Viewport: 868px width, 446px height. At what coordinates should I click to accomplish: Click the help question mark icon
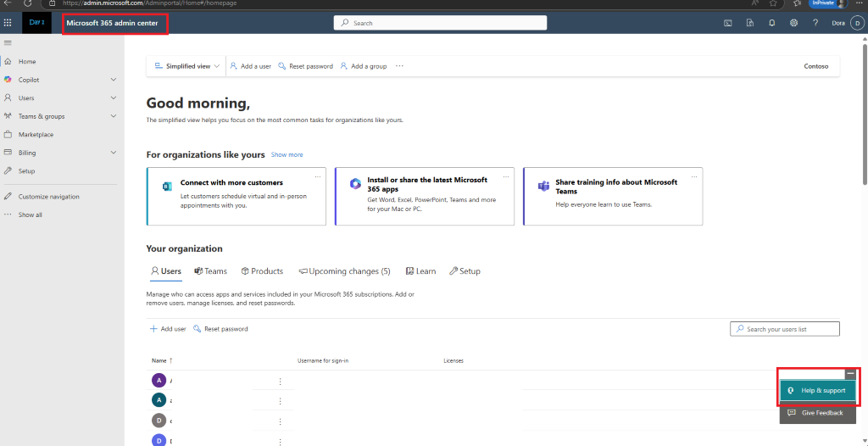tap(815, 23)
